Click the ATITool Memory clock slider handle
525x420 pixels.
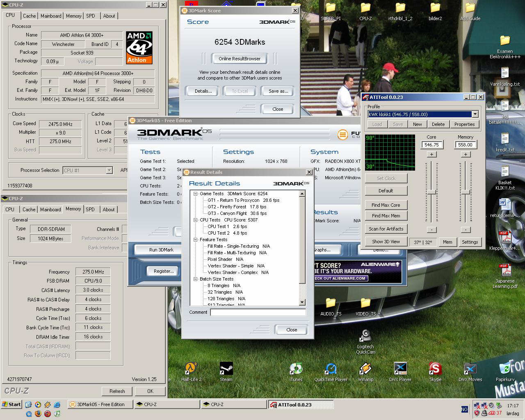[466, 192]
